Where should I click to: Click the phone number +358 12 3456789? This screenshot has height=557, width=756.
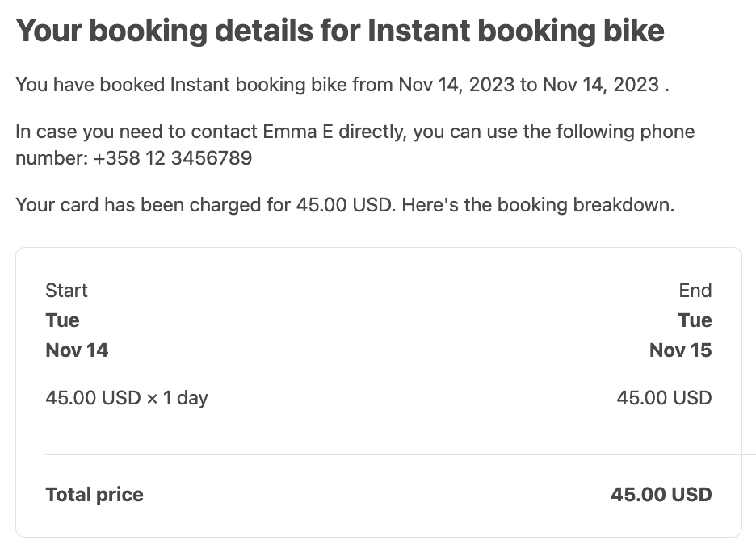172,158
